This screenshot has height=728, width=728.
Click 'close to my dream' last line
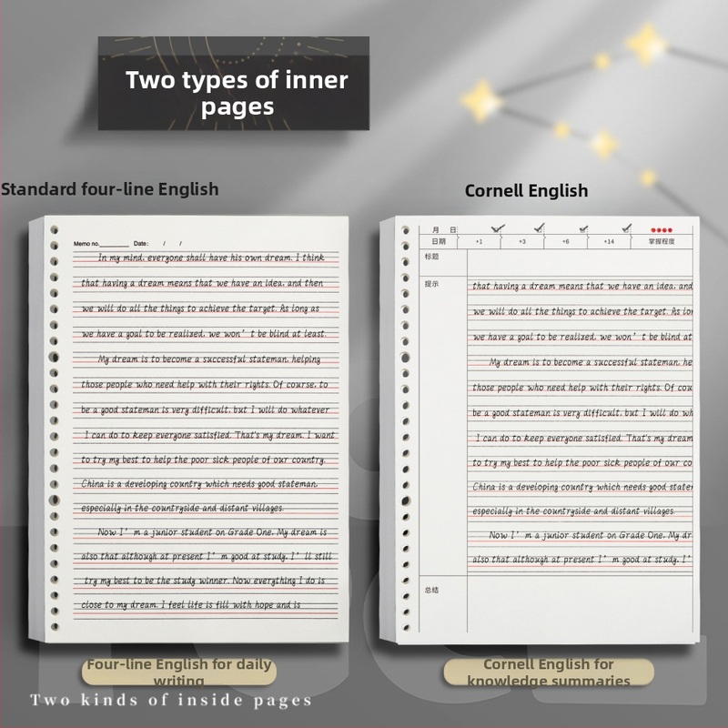[x=190, y=605]
